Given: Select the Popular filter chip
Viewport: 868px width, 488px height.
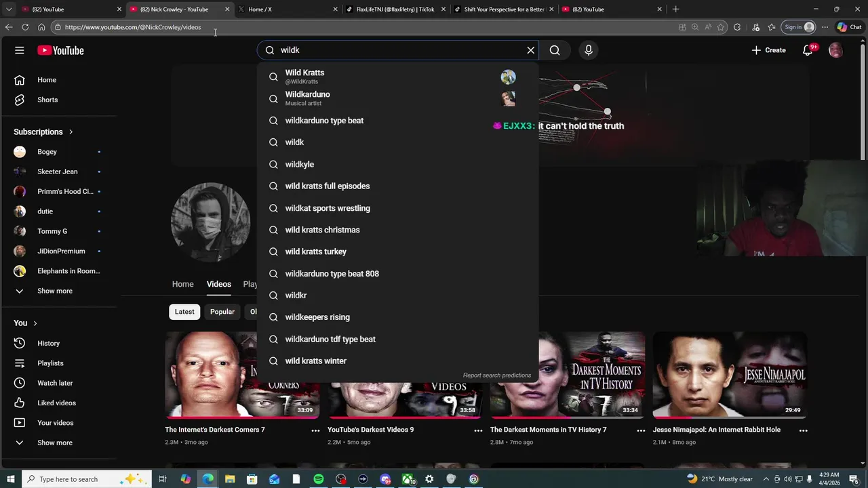Looking at the screenshot, I should pyautogui.click(x=222, y=312).
